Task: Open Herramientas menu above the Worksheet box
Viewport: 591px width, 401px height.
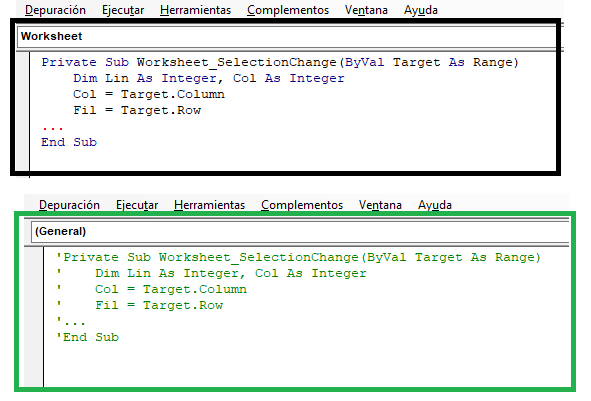Action: (x=195, y=10)
